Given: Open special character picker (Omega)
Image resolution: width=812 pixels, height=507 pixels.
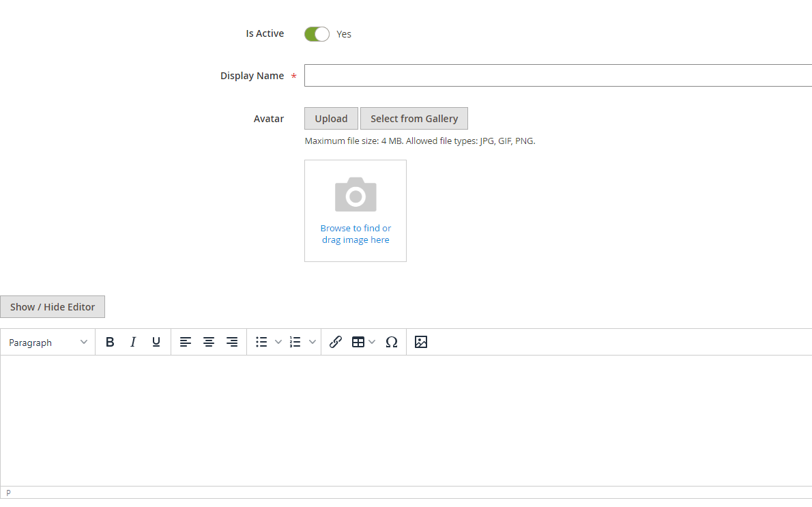Looking at the screenshot, I should [x=392, y=342].
